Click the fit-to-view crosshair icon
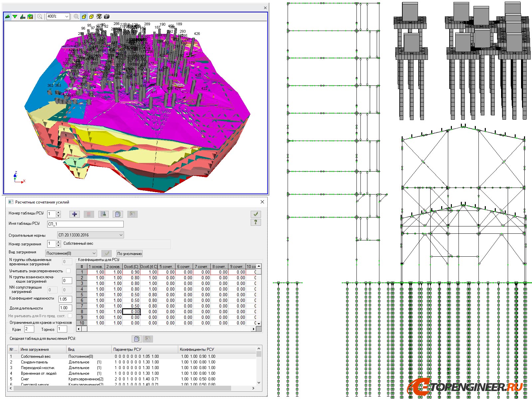 point(76,16)
